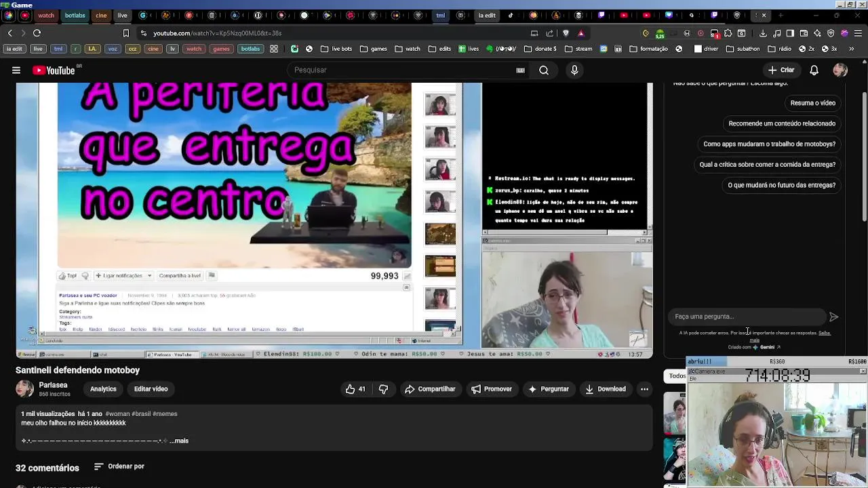Click the 'Faça uma pergunta...' input field
Screen dimensions: 868x488
pyautogui.click(x=746, y=317)
